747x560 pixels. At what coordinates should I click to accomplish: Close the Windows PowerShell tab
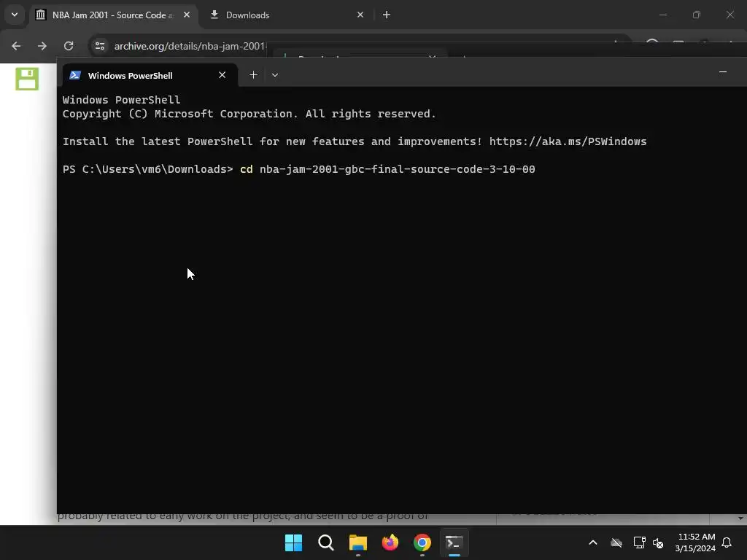(222, 75)
